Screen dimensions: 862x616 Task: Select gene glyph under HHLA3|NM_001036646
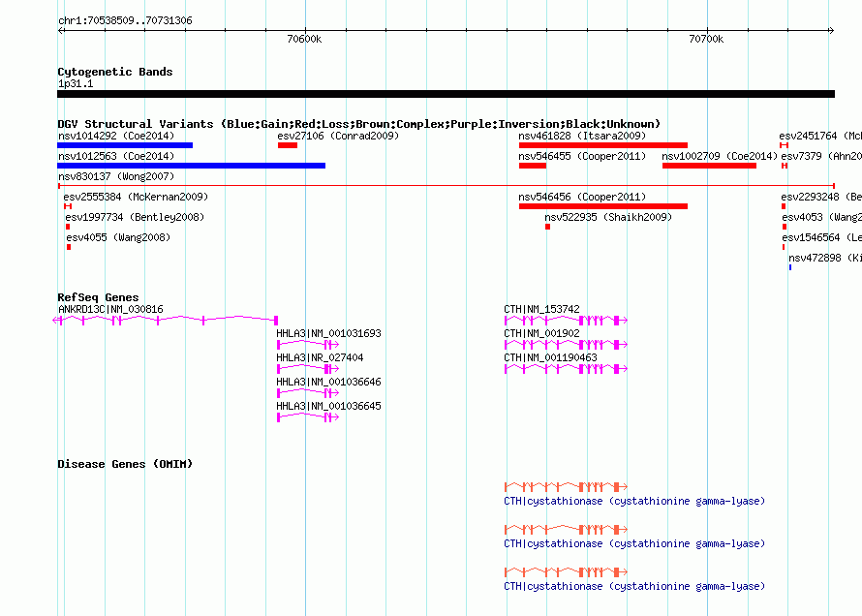308,393
